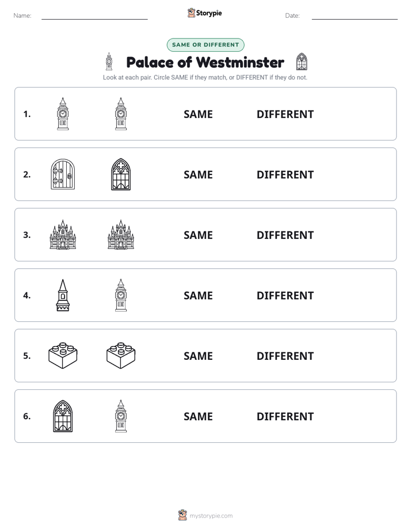411x532 pixels.
Task: Select DIFFERENT for pair 4
Action: pyautogui.click(x=285, y=295)
